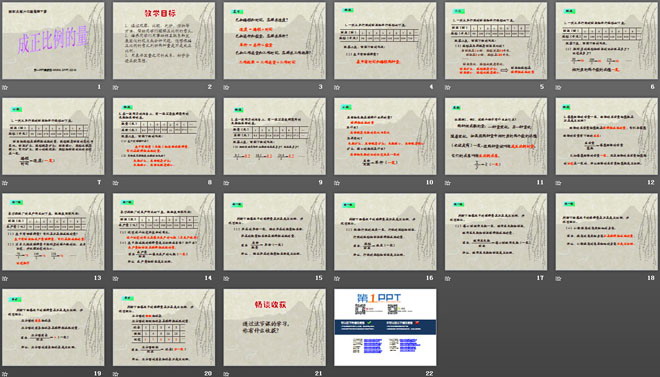
Task: Play transition star icon for slide 14
Action: (116, 279)
